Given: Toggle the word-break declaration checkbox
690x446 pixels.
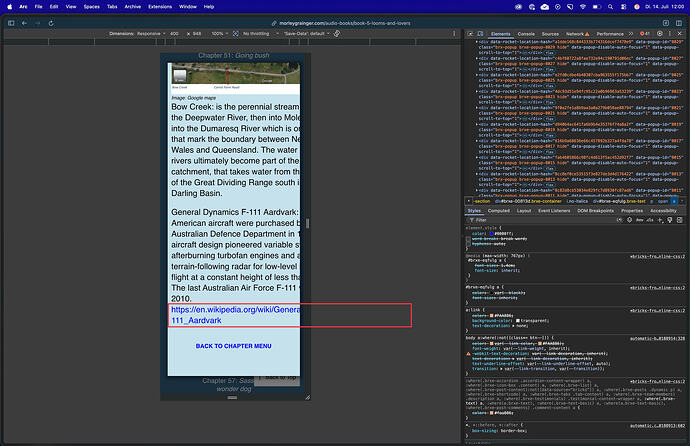Looking at the screenshot, I should (468, 239).
